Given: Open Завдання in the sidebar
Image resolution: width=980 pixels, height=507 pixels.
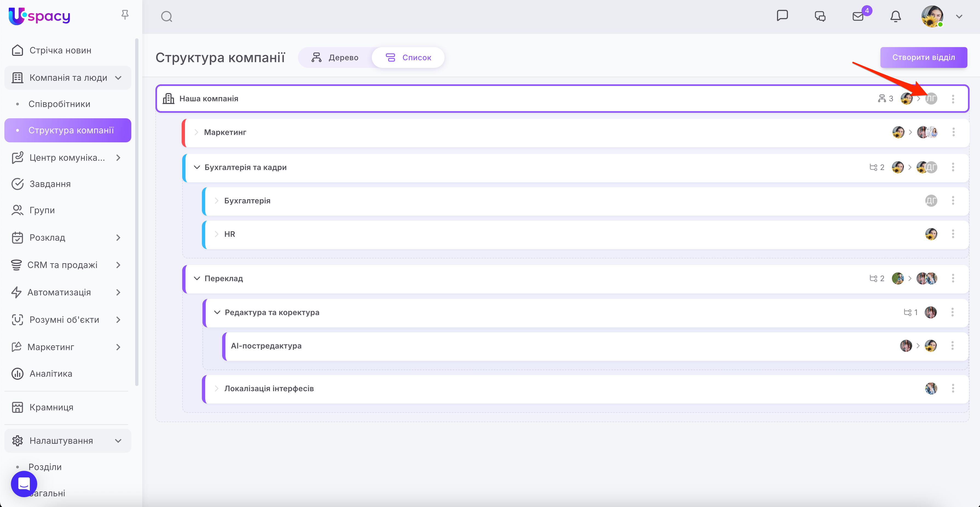Looking at the screenshot, I should (50, 184).
